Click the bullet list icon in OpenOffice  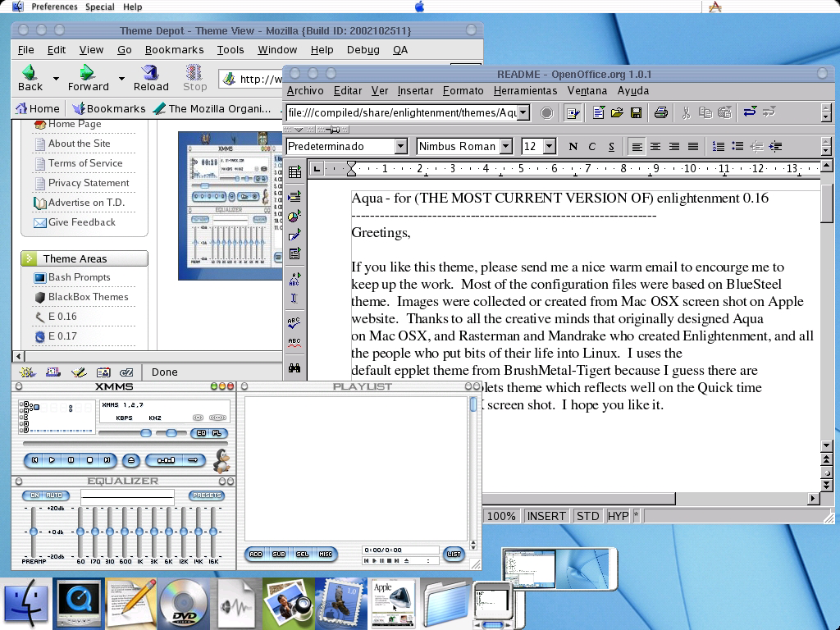tap(737, 146)
